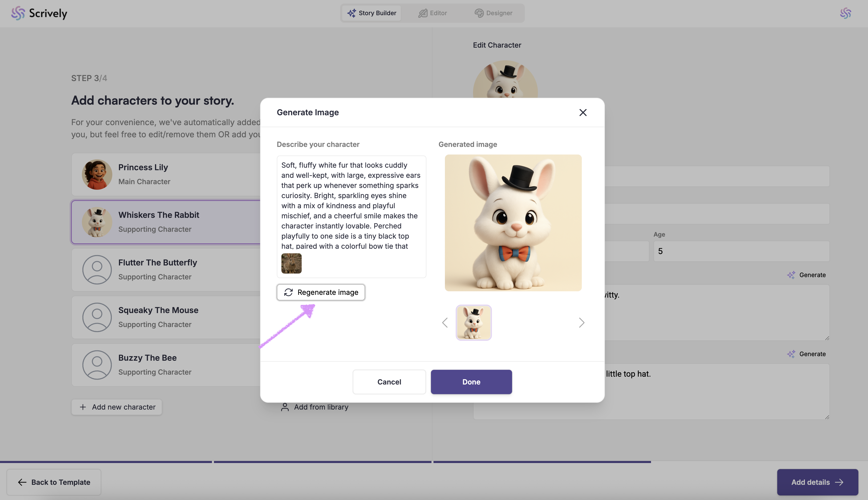Click Flutter The Butterfly placeholder avatar icon
The width and height of the screenshot is (868, 500).
click(x=97, y=270)
